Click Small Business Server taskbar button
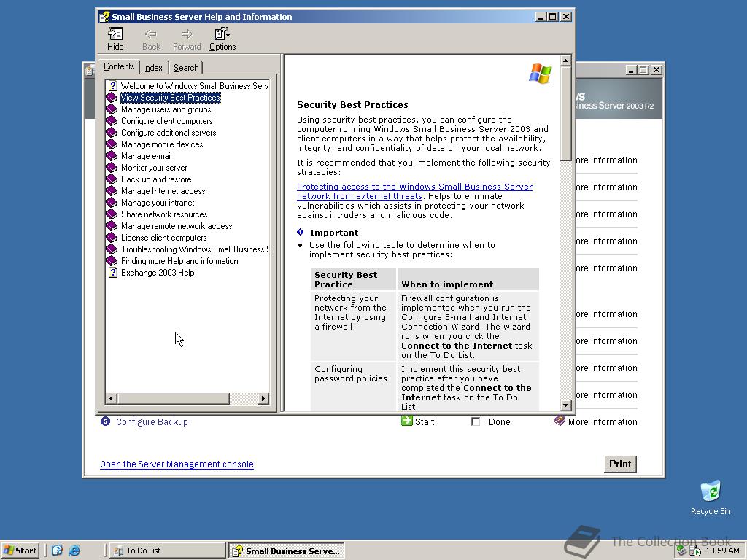Screen dimensions: 747x560 pos(286,551)
